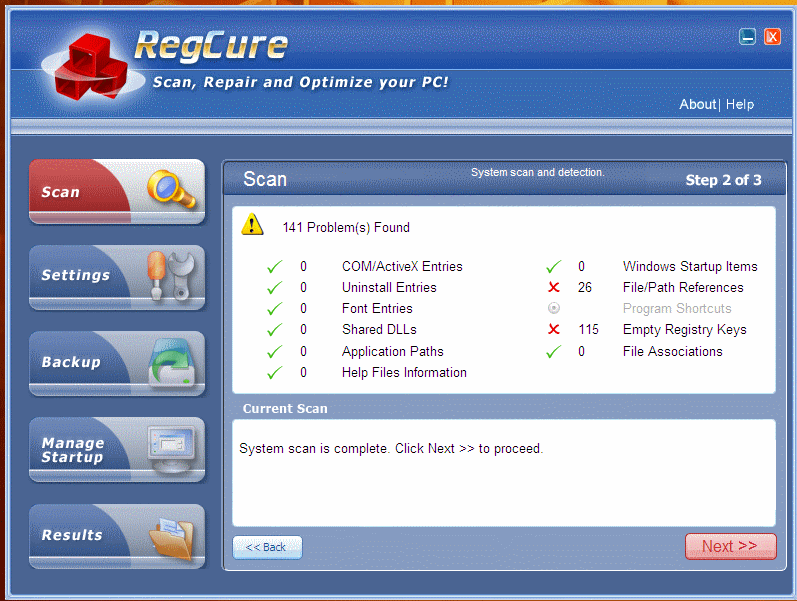
Task: Select the Font Entries label
Action: click(x=377, y=308)
